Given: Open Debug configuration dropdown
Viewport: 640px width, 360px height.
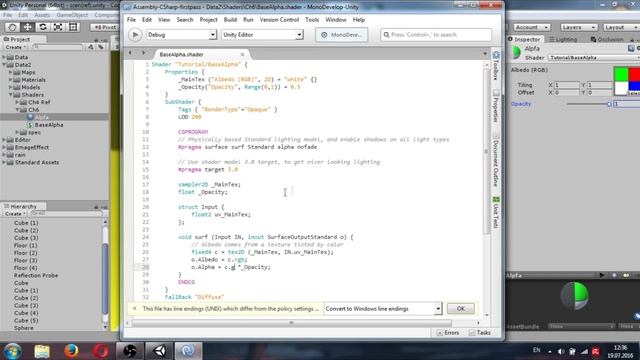Looking at the screenshot, I should coord(182,35).
